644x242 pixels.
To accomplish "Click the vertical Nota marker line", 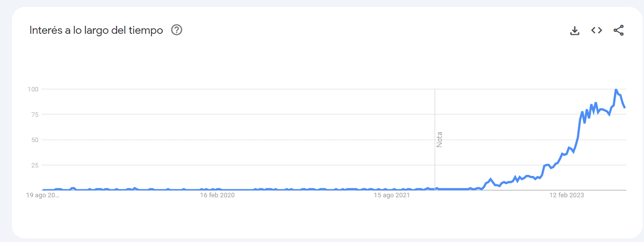I will pos(435,139).
